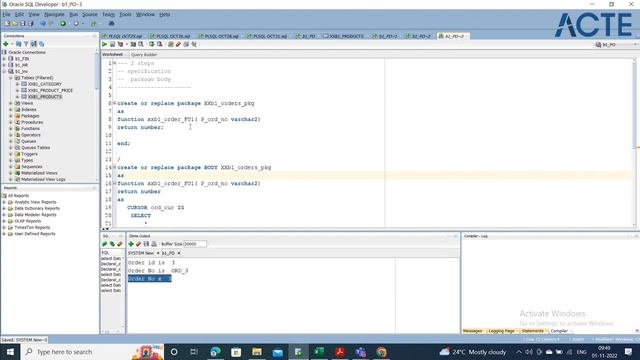Image resolution: width=640 pixels, height=360 pixels.
Task: Click the binoculars icon in the main toolbar
Action: [x=111, y=24]
